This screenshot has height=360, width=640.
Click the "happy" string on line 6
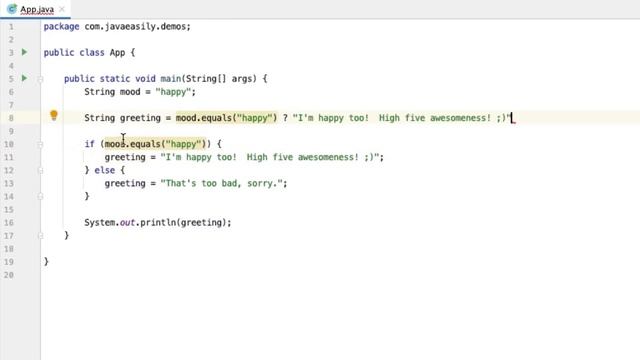coord(173,92)
